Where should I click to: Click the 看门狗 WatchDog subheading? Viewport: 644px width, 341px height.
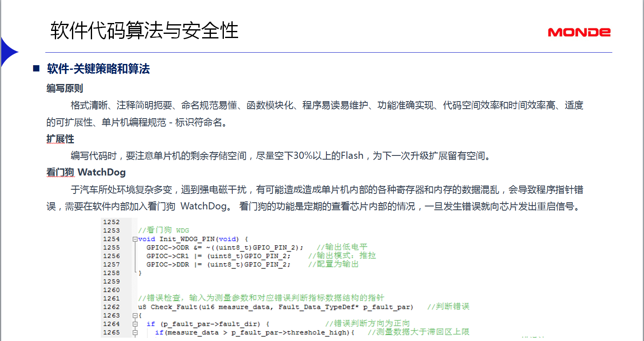[x=86, y=172]
